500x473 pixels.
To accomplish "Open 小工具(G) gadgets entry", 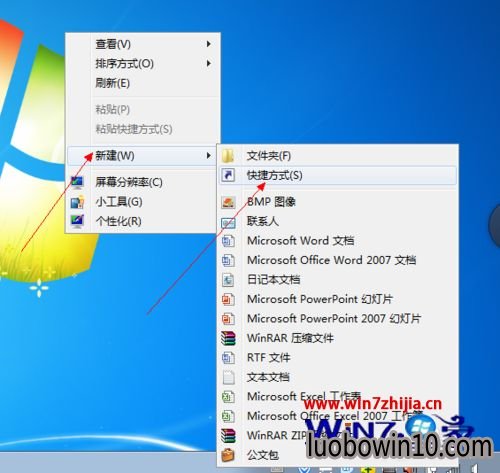I will point(143,202).
